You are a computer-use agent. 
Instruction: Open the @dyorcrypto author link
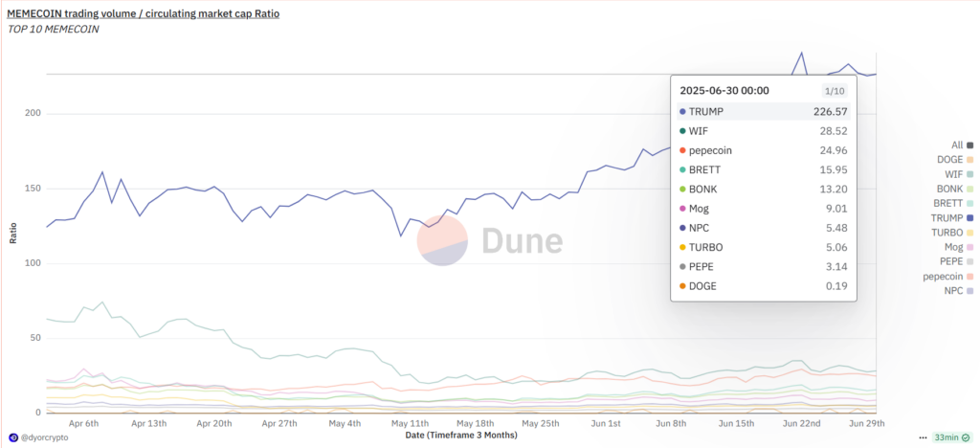44,437
